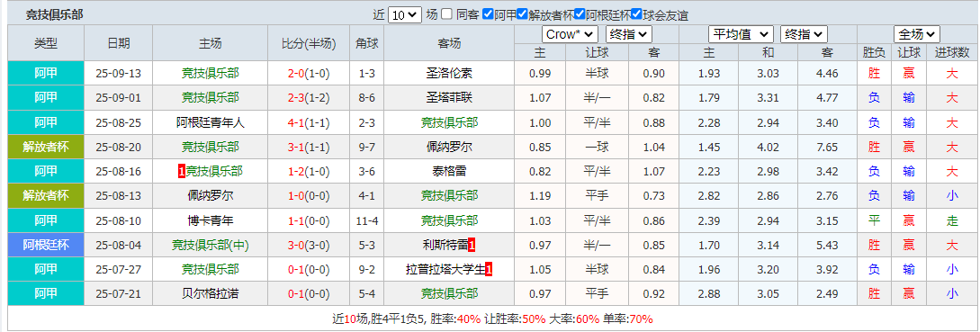Click 佩纳罗尔 in the 25-08-20 row
Image resolution: width=980 pixels, height=332 pixels.
449,147
